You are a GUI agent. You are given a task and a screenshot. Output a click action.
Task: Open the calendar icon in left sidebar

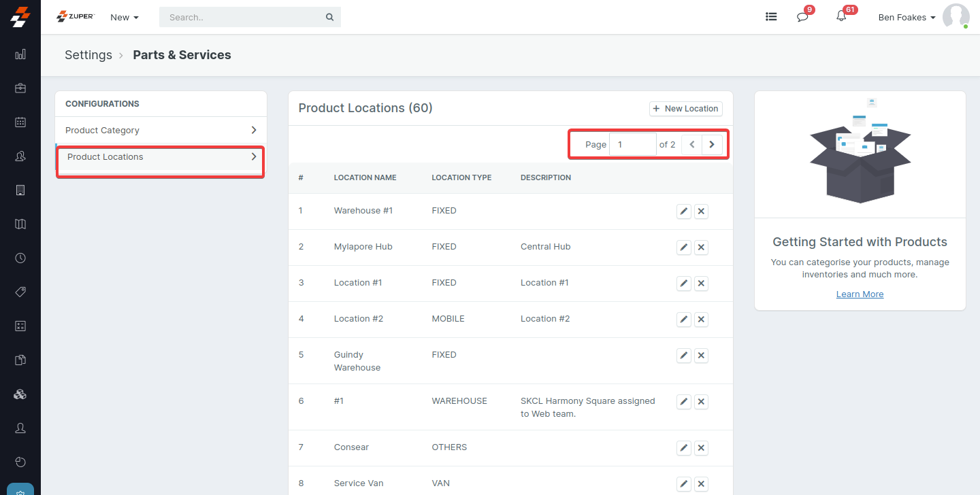[20, 122]
